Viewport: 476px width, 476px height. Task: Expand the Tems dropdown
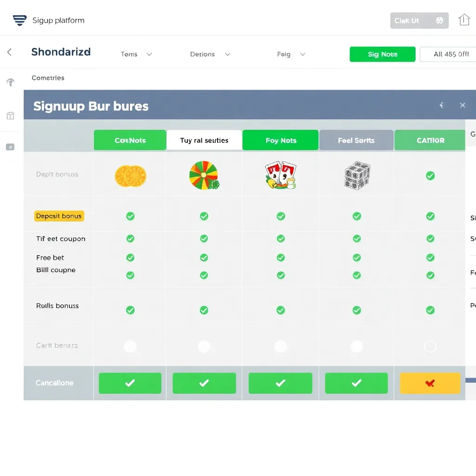136,54
